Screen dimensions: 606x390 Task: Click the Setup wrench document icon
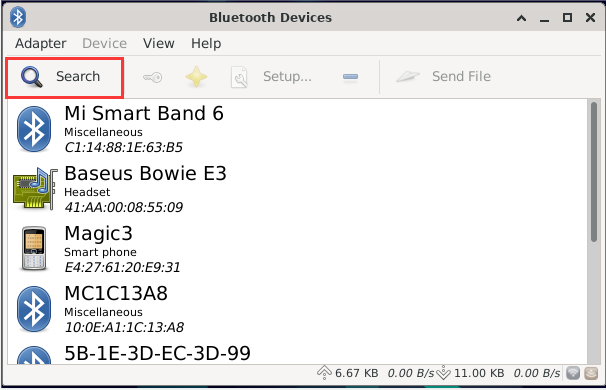point(239,77)
